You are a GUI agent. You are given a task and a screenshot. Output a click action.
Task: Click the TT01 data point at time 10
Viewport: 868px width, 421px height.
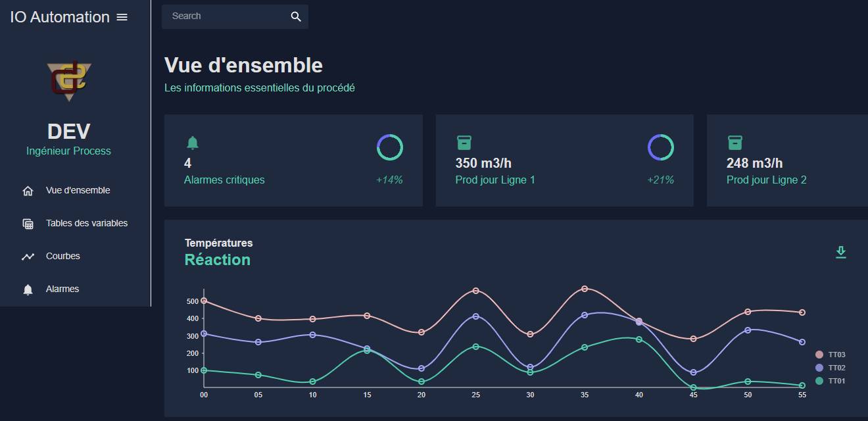pos(312,382)
